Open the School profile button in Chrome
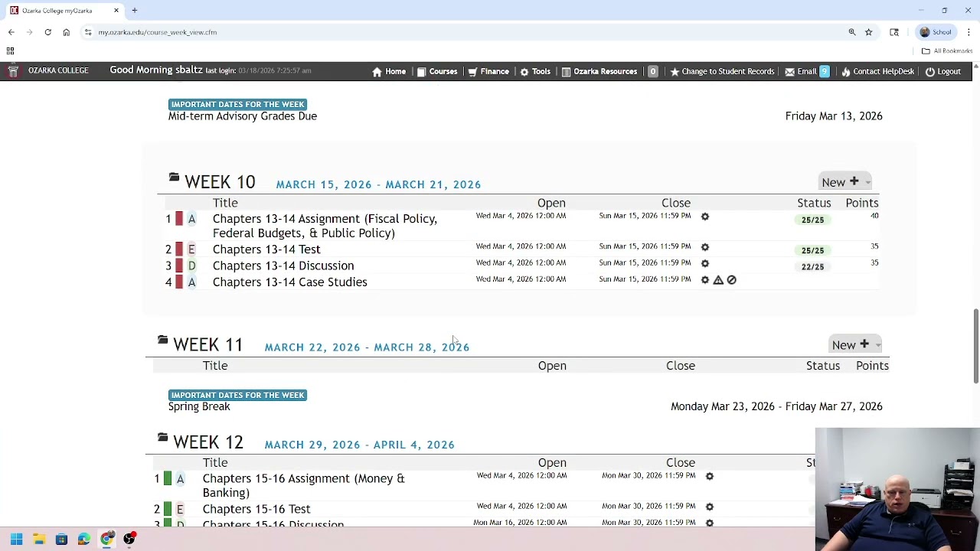The width and height of the screenshot is (980, 551). click(936, 32)
